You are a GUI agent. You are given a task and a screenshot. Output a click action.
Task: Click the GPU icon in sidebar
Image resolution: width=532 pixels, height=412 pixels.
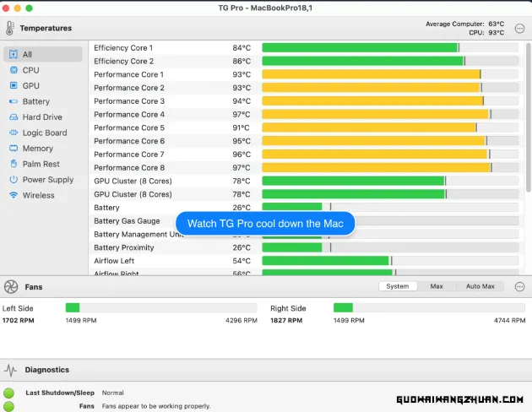click(x=14, y=85)
